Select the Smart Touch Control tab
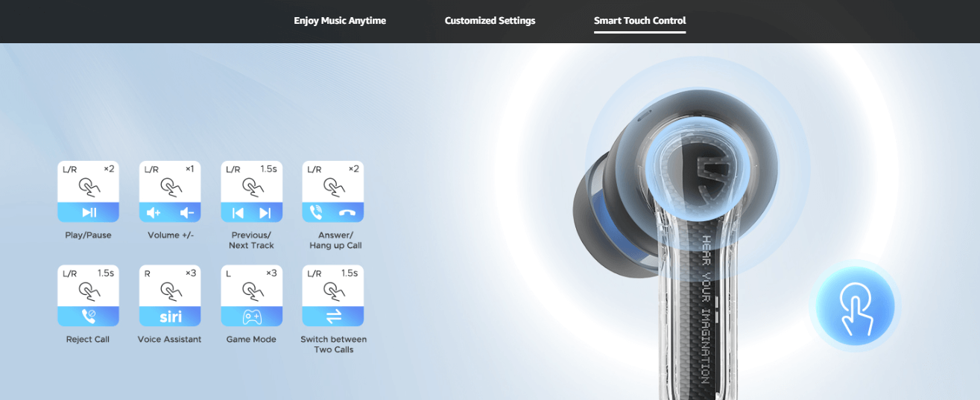Image resolution: width=980 pixels, height=400 pixels. pos(639,21)
